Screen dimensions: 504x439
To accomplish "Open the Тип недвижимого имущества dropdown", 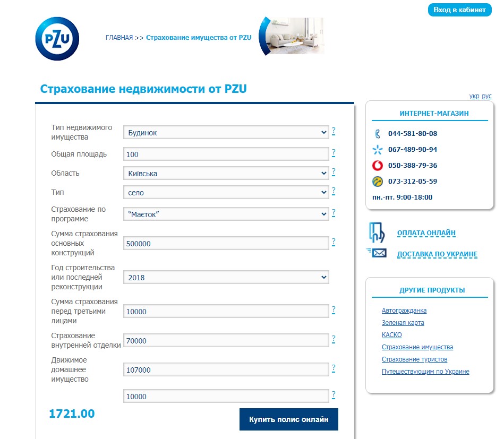I will coord(226,133).
